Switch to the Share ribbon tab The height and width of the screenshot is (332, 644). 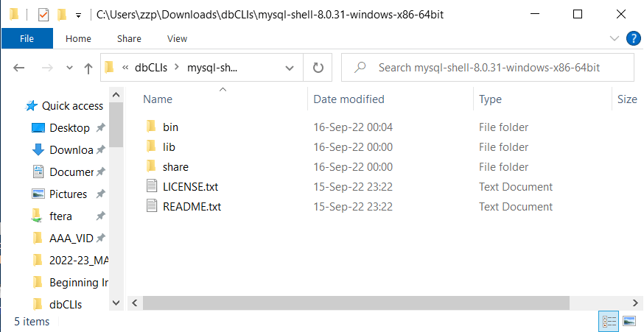(129, 38)
